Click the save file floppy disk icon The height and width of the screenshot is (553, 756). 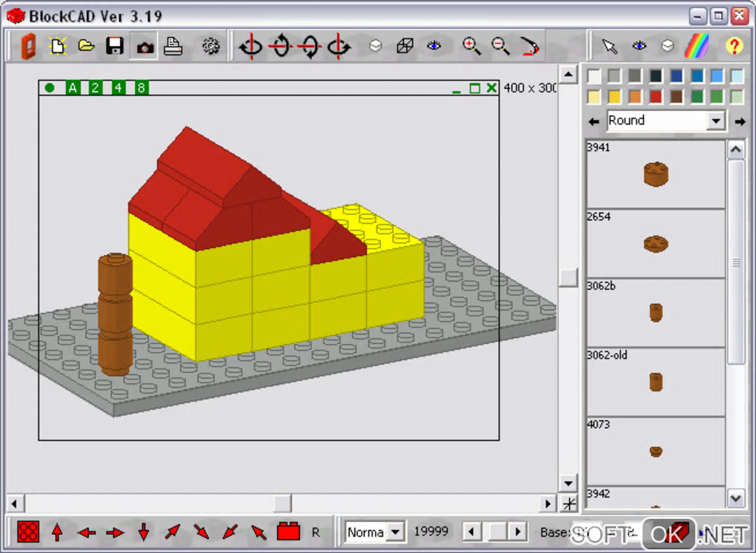pos(115,46)
